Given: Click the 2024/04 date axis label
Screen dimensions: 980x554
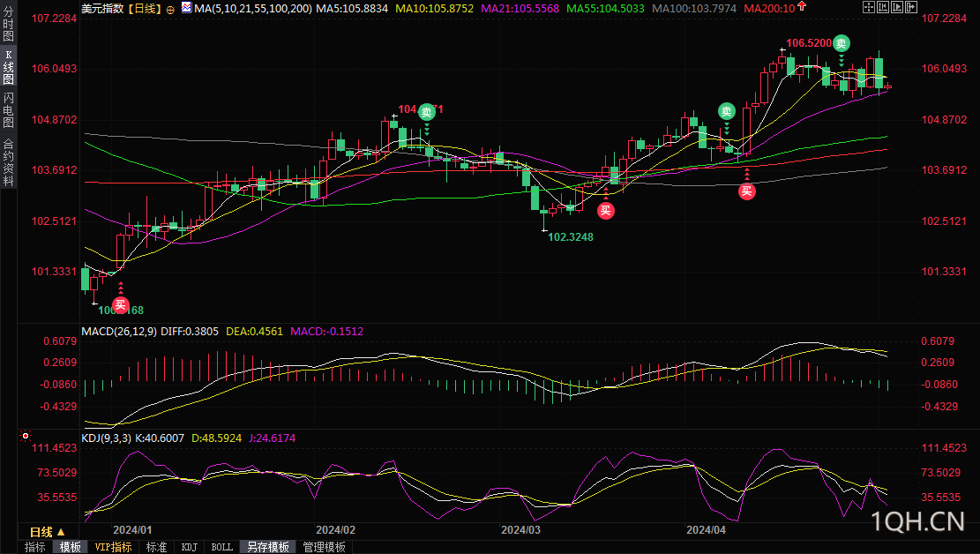Looking at the screenshot, I should click(707, 530).
